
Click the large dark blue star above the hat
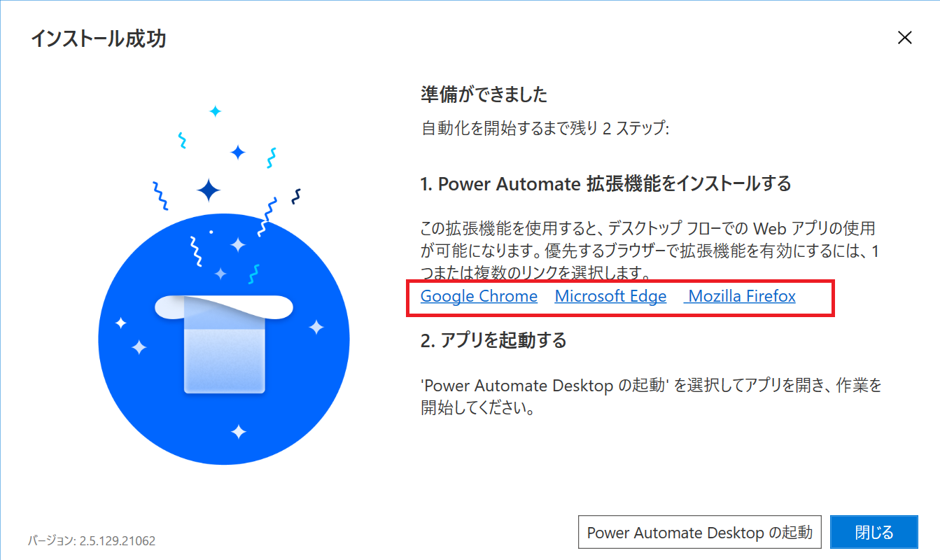point(209,190)
